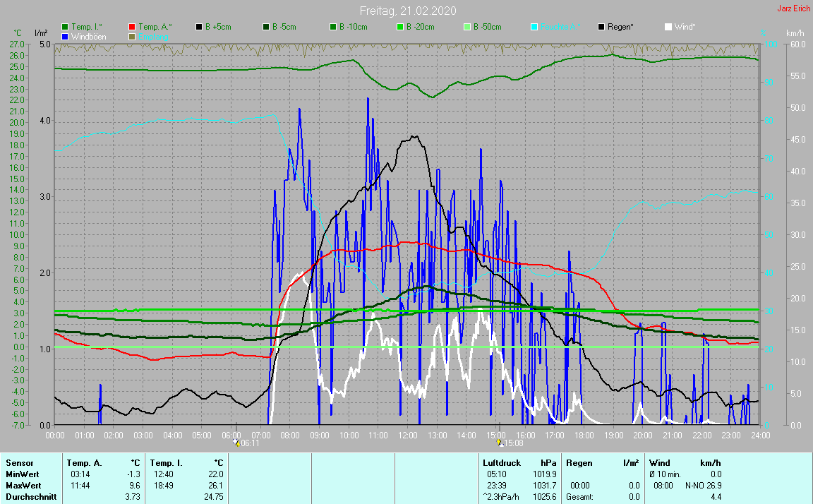Click the bright green B -20cm swatch
This screenshot has height=504, width=813.
tap(399, 27)
